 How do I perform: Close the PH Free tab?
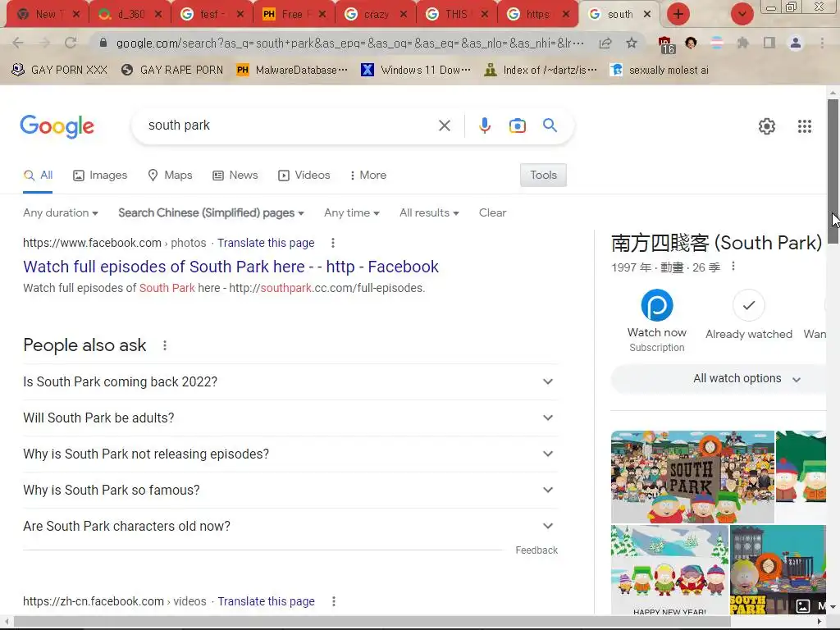pos(322,15)
